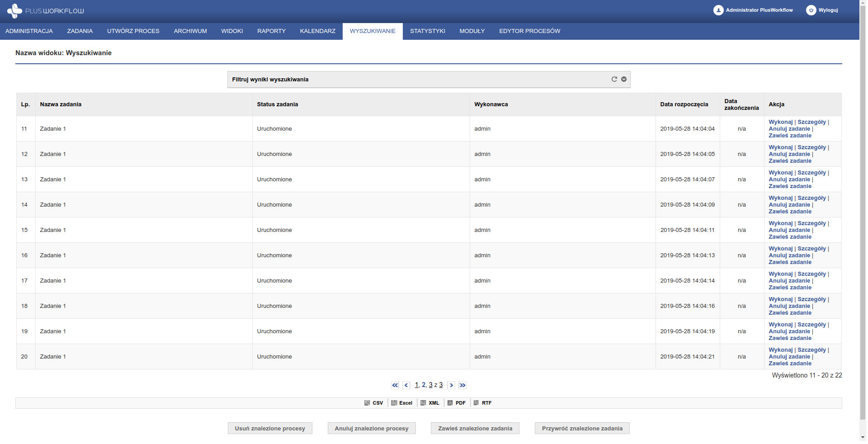The width and height of the screenshot is (868, 444).
Task: Export results as PDF
Action: 457,403
